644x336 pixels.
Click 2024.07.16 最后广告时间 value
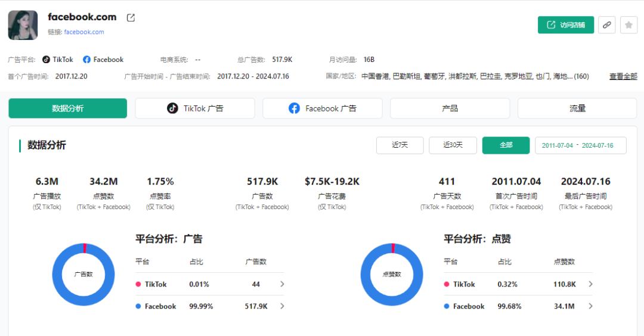(586, 181)
